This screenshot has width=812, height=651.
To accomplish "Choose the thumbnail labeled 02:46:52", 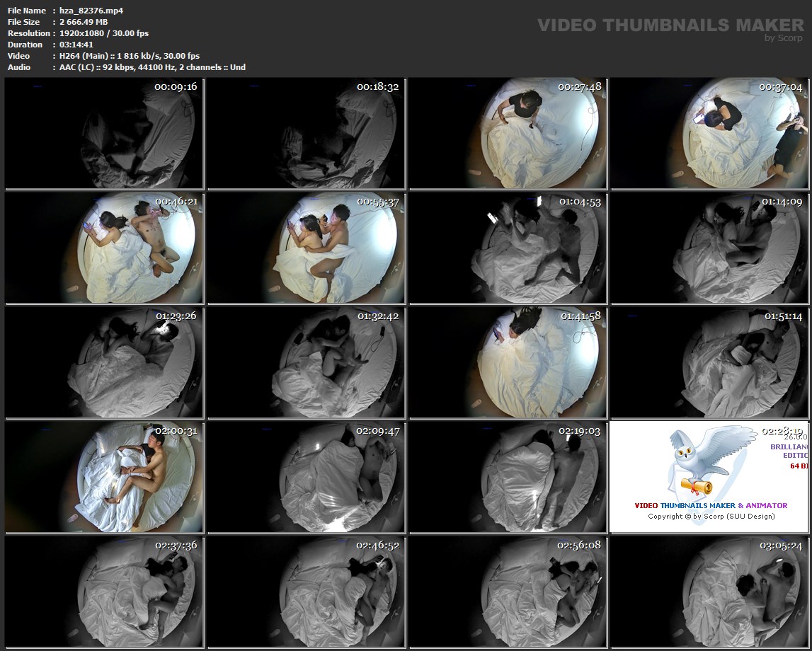I will click(x=306, y=592).
